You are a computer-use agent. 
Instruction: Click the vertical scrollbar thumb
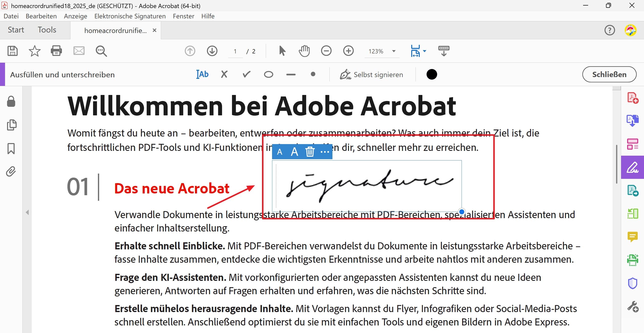coord(617,164)
